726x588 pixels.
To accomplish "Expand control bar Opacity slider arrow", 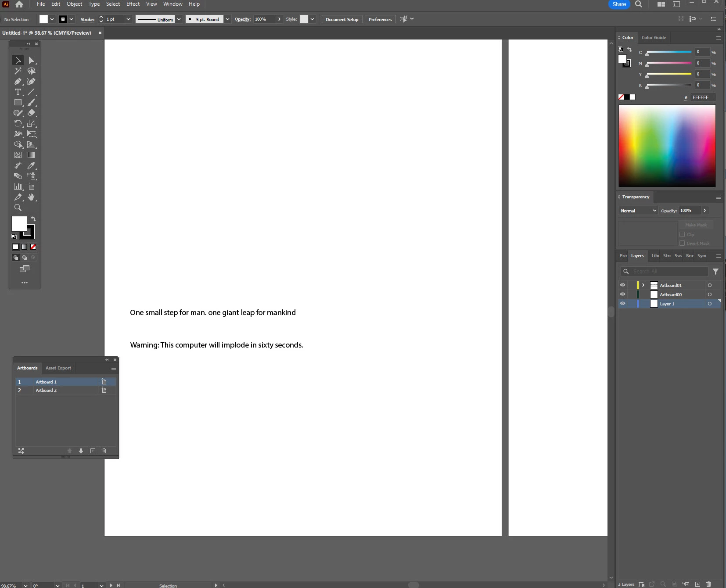I will click(x=279, y=19).
